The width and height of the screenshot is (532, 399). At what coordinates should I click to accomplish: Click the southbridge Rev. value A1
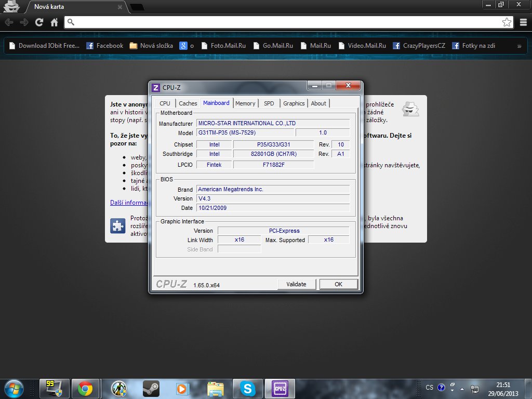pyautogui.click(x=341, y=154)
